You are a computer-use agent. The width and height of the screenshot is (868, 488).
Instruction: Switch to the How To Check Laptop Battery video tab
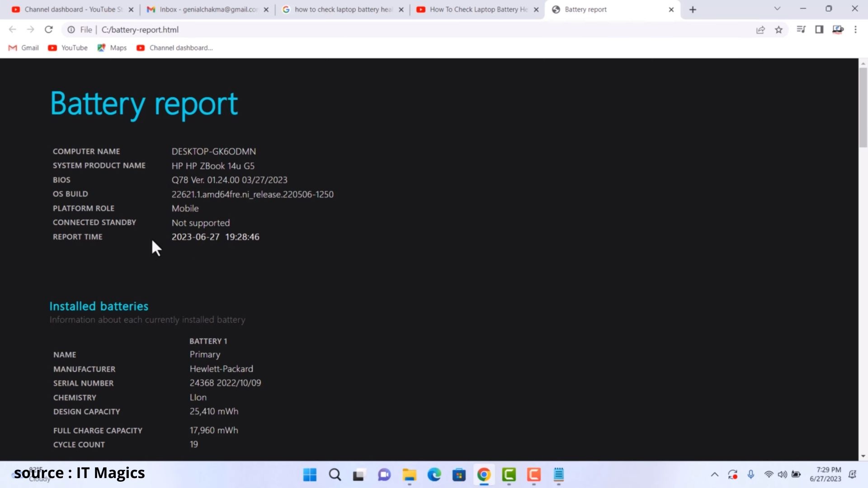click(x=477, y=9)
